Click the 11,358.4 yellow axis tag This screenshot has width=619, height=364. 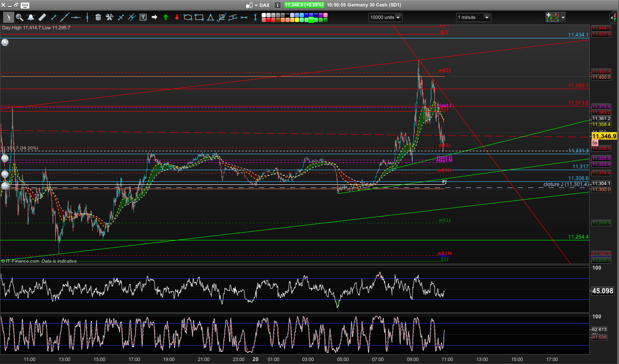601,124
